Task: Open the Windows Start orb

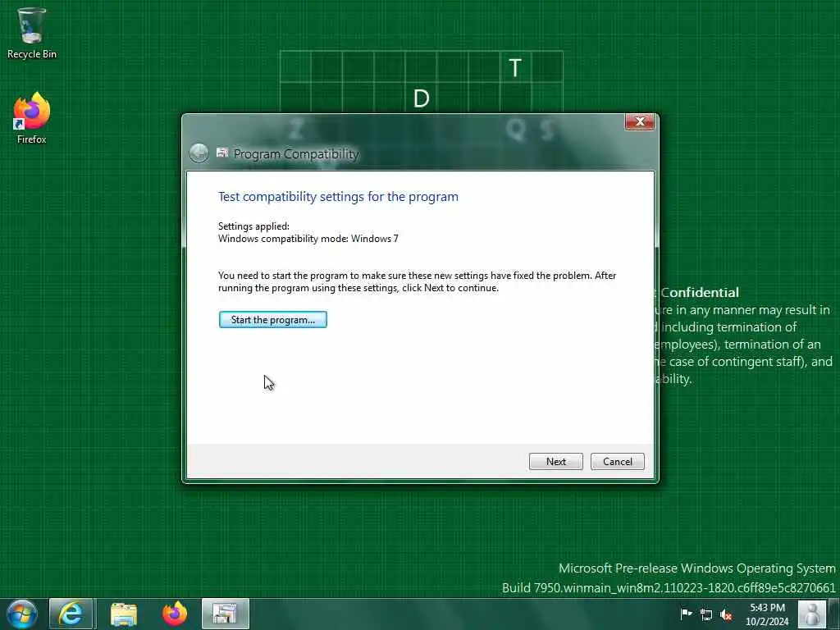Action: pyautogui.click(x=22, y=614)
